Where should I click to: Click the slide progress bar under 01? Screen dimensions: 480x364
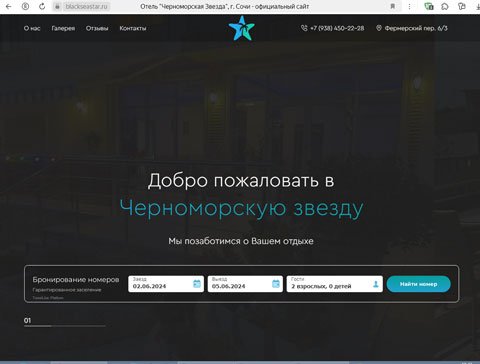(x=65, y=326)
